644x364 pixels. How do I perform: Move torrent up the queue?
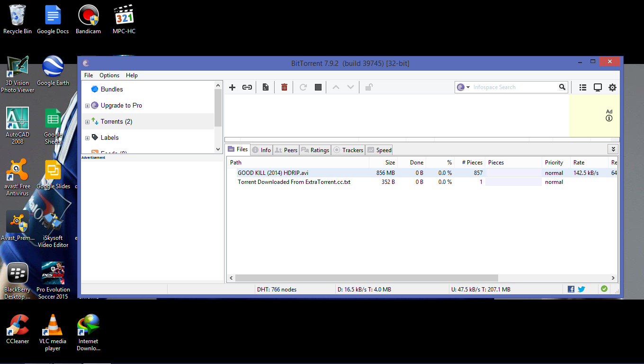pyautogui.click(x=336, y=87)
